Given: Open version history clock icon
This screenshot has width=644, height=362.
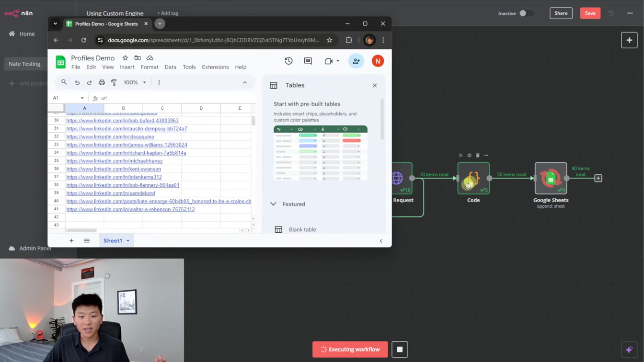Looking at the screenshot, I should (x=288, y=61).
